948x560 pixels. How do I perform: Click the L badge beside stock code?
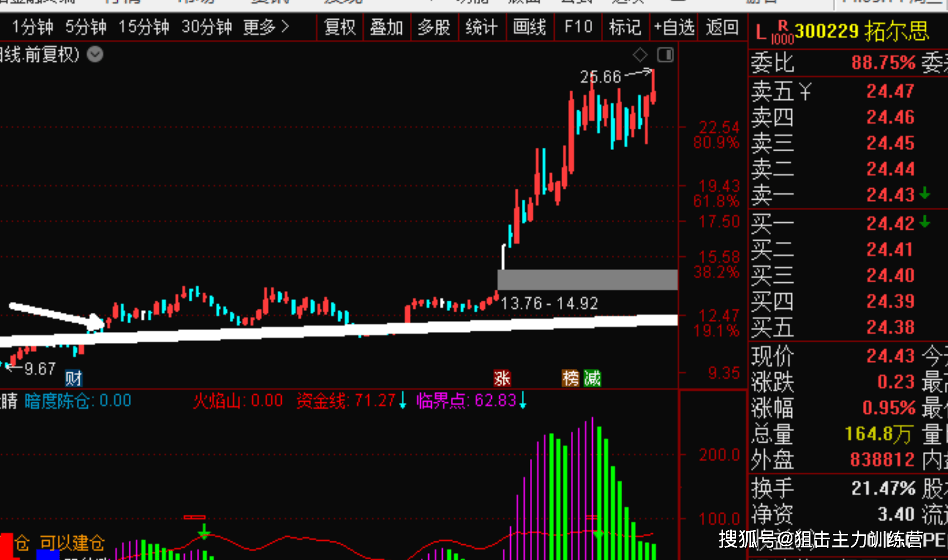tap(761, 33)
